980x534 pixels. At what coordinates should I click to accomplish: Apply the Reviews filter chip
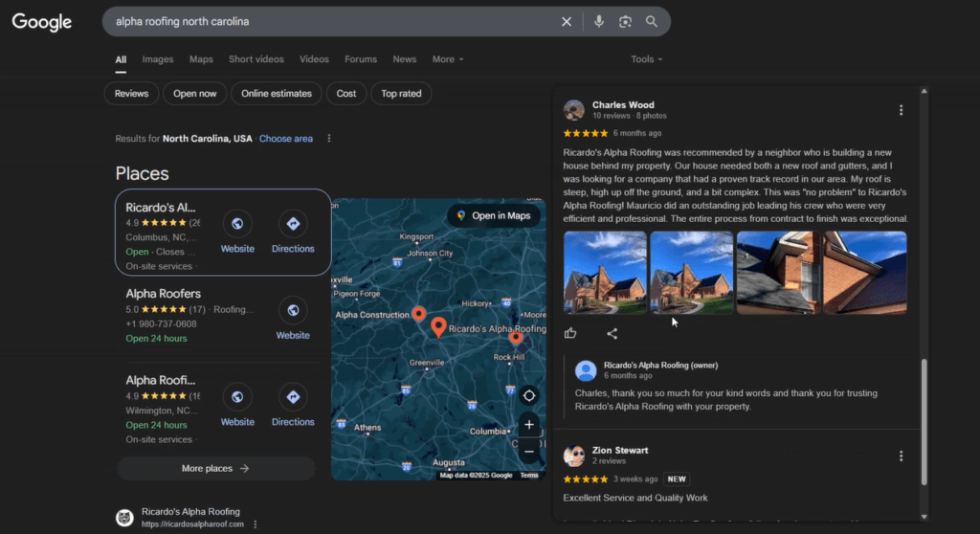click(131, 94)
